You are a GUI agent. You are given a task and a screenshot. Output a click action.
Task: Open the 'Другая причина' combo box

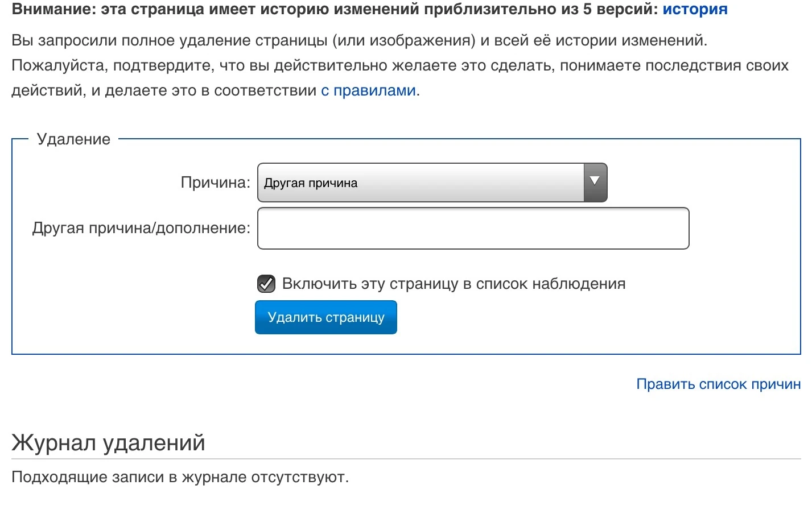tap(421, 183)
